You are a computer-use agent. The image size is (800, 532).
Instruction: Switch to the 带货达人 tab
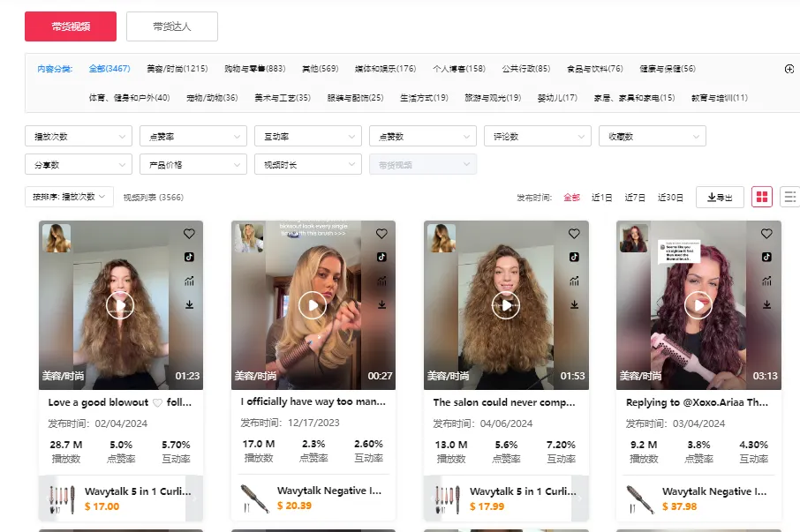pos(172,26)
